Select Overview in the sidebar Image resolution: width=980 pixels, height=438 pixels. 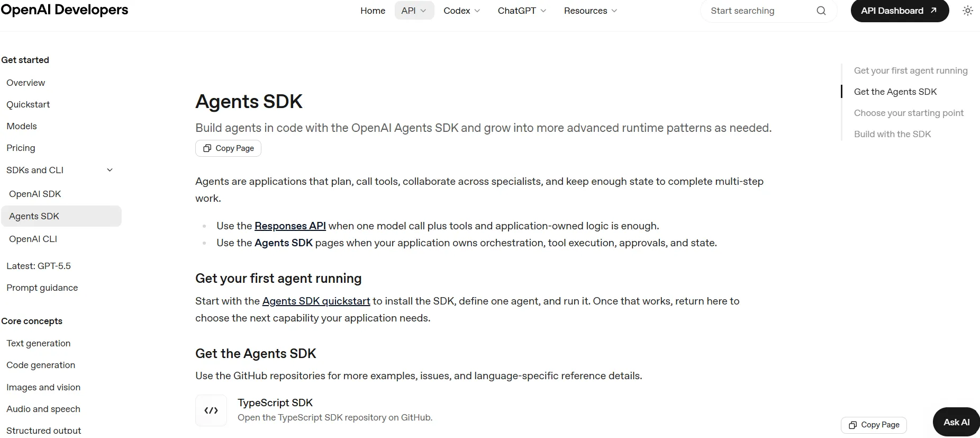(x=26, y=83)
